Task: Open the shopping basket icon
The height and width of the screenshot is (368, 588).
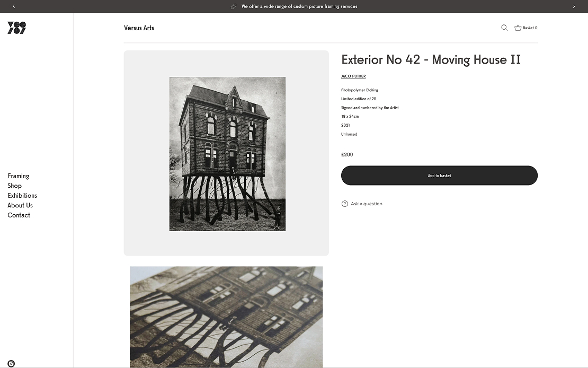Action: pyautogui.click(x=518, y=28)
